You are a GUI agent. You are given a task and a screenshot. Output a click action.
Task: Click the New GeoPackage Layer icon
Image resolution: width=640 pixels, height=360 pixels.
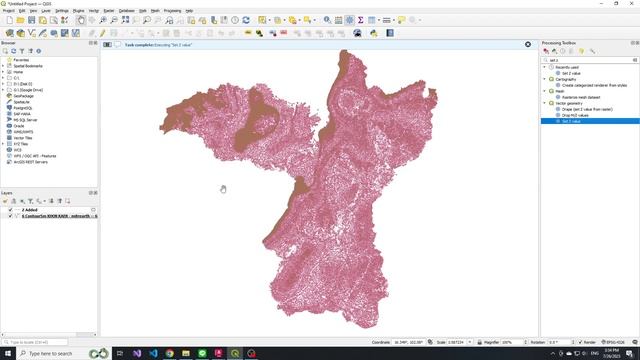tap(20, 33)
